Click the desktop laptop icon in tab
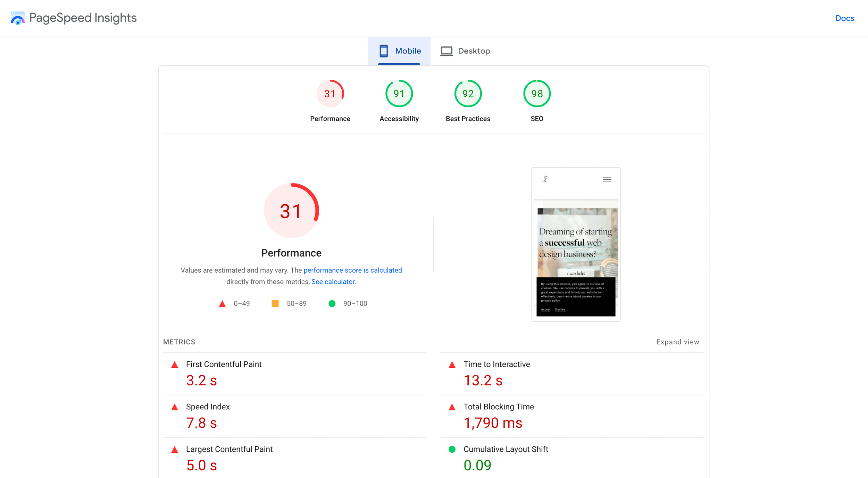Image resolution: width=868 pixels, height=478 pixels. click(446, 51)
